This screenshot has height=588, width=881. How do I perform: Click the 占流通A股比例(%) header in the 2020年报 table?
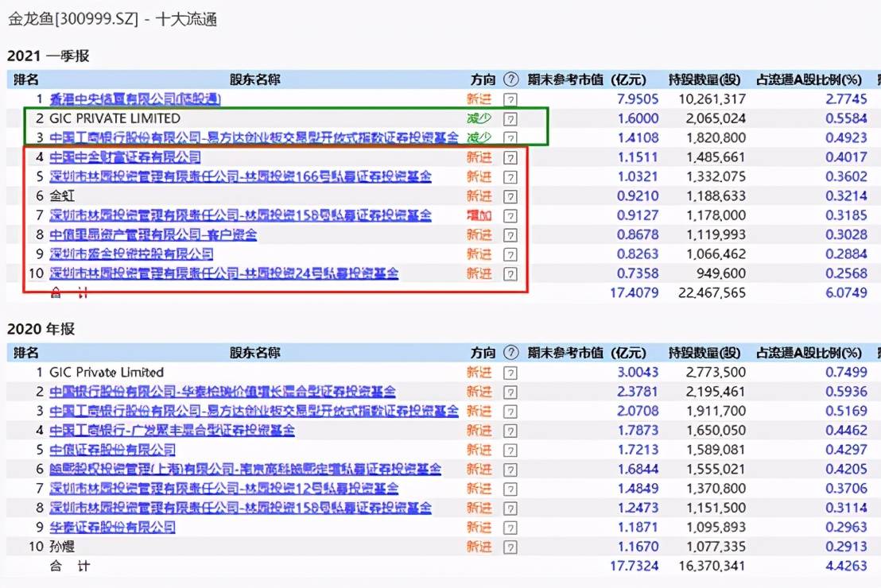(x=809, y=353)
